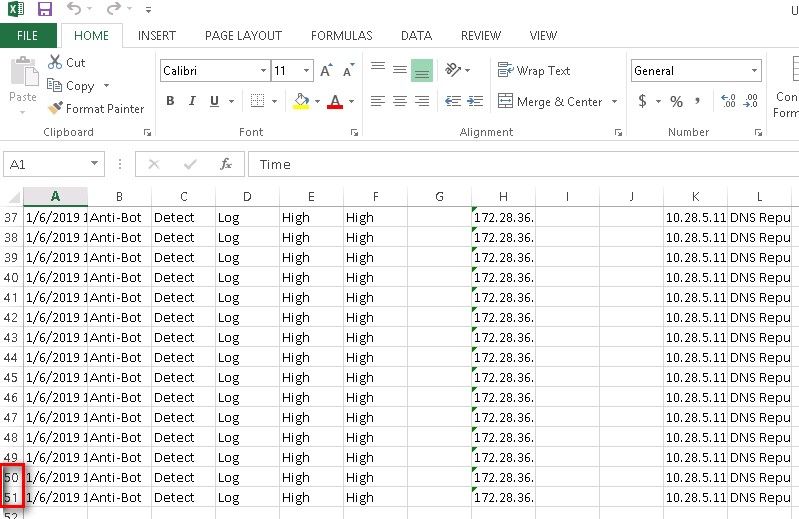This screenshot has width=799, height=519.
Task: Open Number format dialog launcher
Action: [x=758, y=132]
